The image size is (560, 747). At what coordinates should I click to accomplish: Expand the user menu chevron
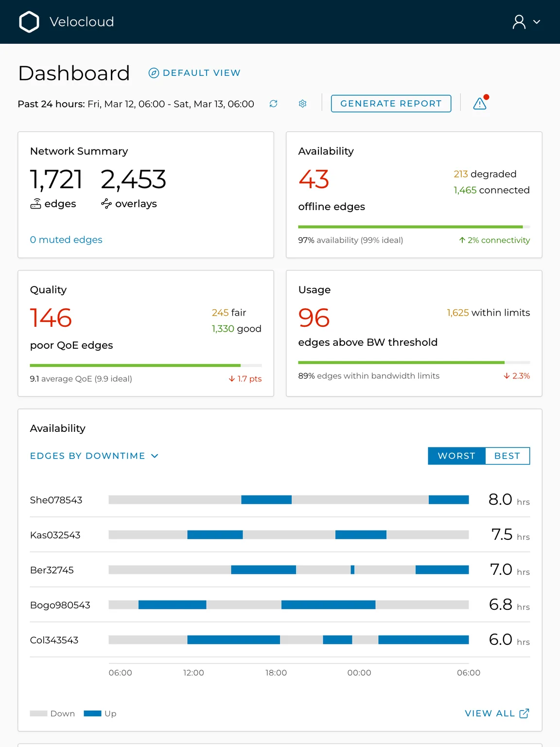537,22
